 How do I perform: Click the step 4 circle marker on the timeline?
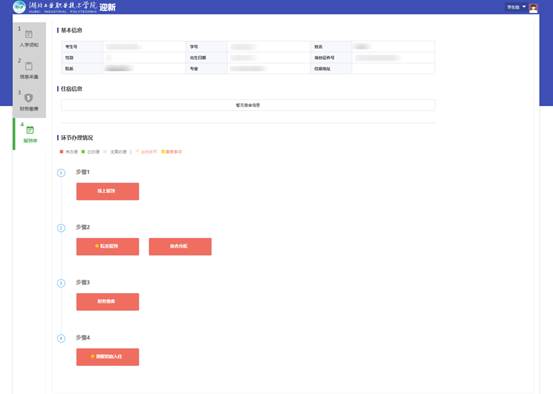click(61, 338)
